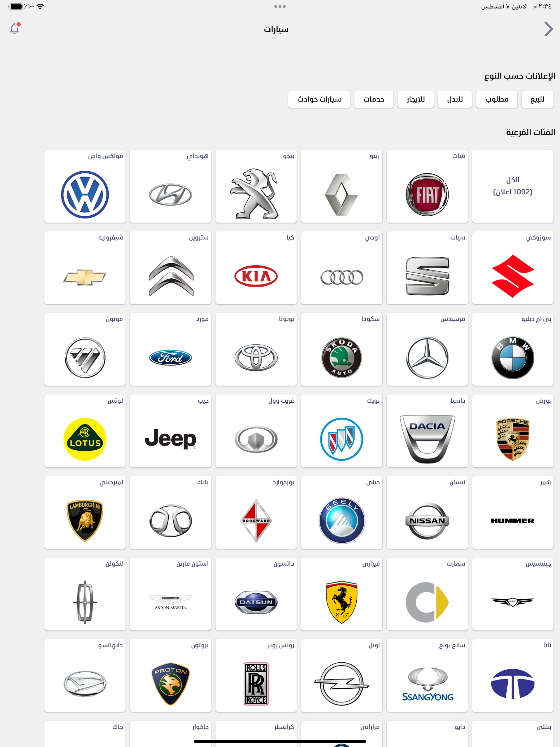Image resolution: width=560 pixels, height=747 pixels.
Task: Select the Hummer logo
Action: [513, 521]
